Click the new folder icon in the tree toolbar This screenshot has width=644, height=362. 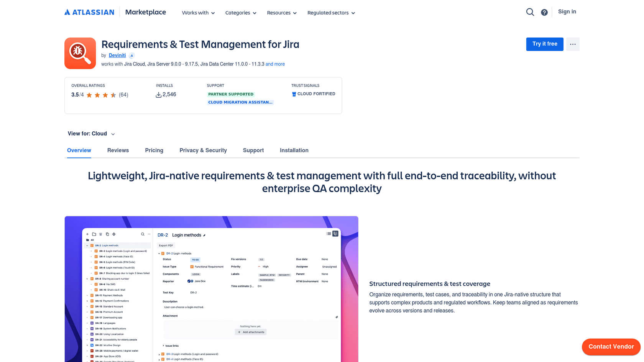(94, 234)
